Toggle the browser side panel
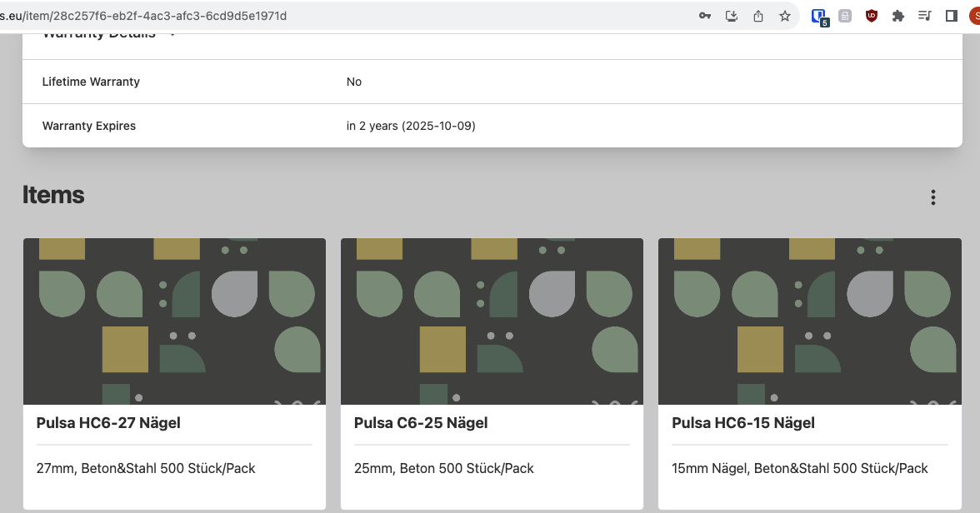This screenshot has width=980, height=513. tap(951, 15)
